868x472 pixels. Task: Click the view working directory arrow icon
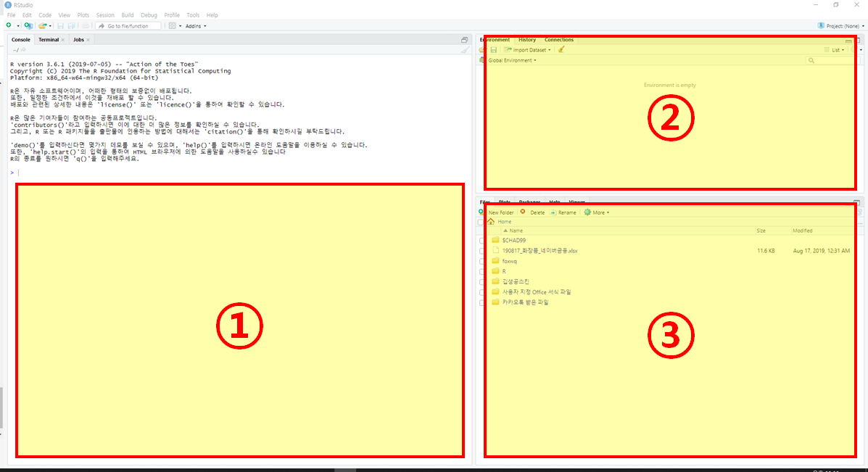pos(23,50)
